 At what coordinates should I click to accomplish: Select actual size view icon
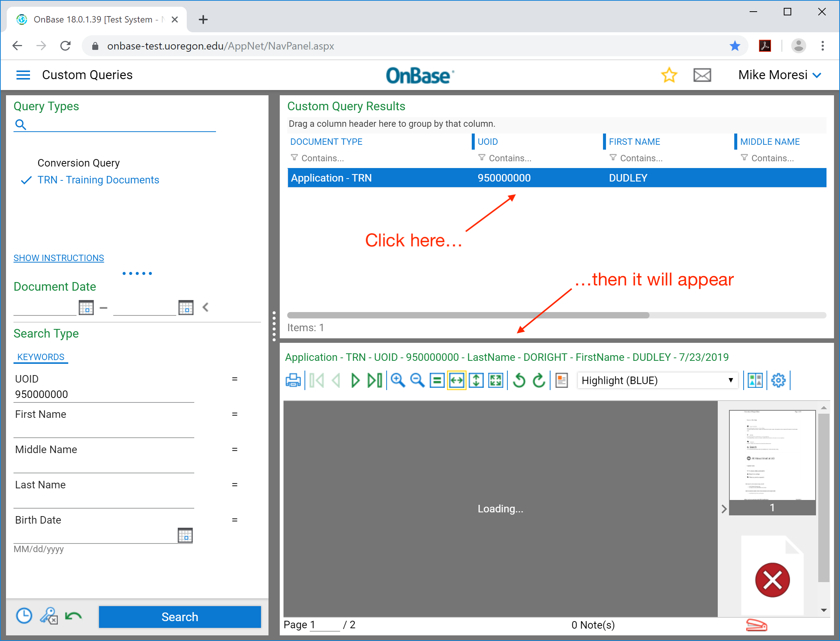coord(437,380)
